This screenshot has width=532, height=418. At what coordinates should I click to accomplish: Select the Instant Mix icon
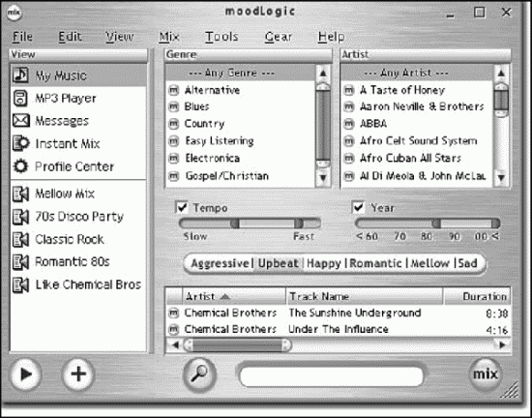coord(21,143)
